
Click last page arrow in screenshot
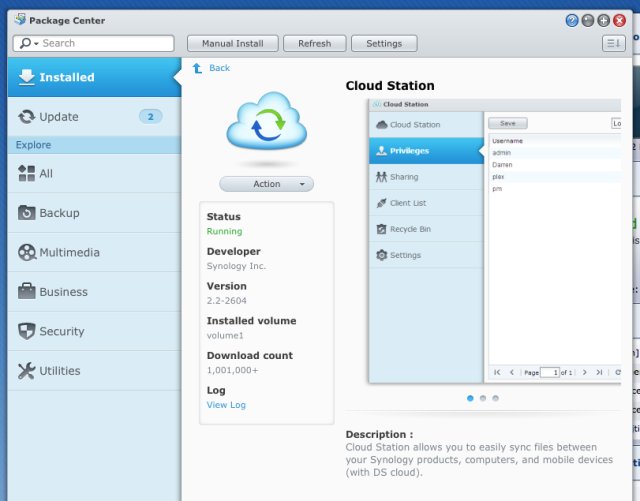599,372
